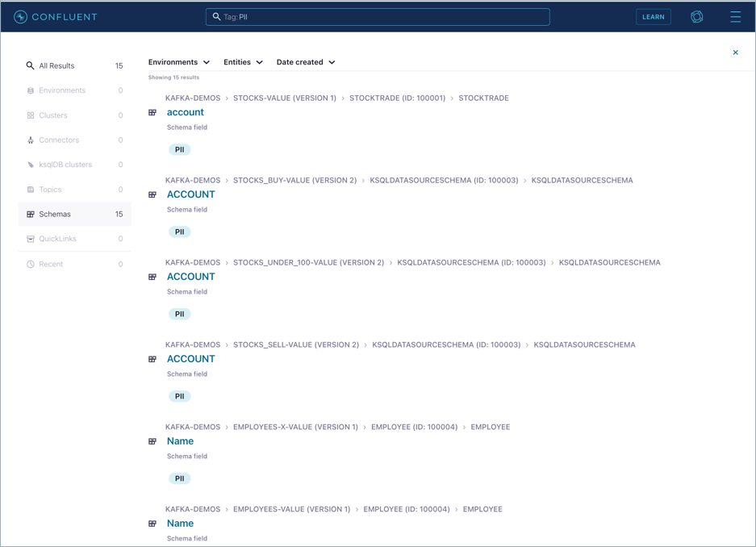This screenshot has height=547, width=756.
Task: Click the Recent clock icon in sidebar
Action: click(31, 264)
